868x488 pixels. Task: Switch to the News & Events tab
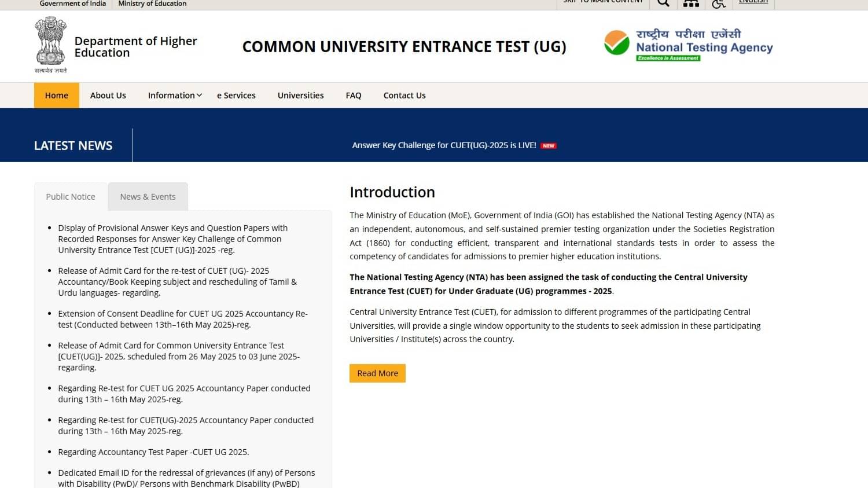coord(148,196)
